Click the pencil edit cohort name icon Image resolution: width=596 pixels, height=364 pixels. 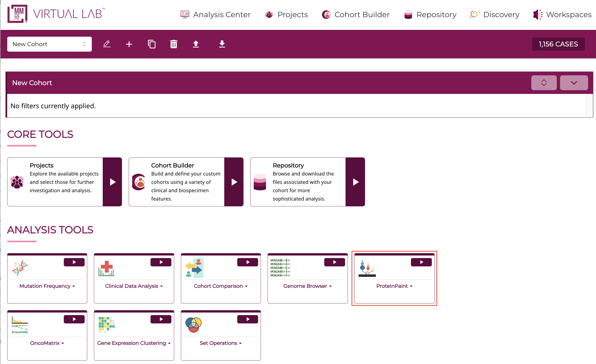107,44
